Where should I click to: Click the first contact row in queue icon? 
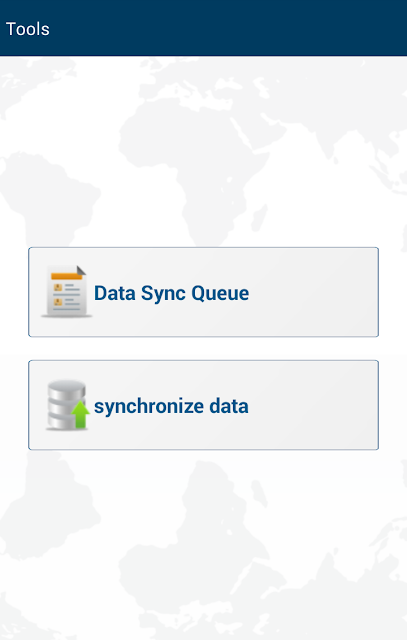coord(67,289)
